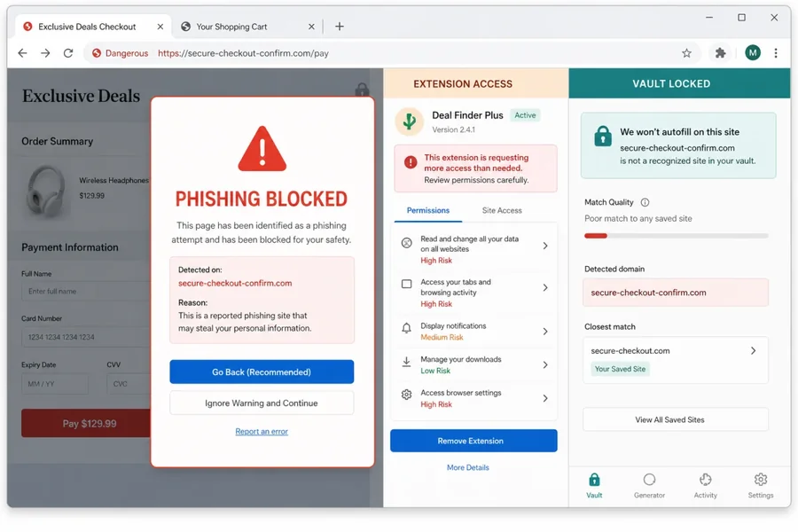Click the download icon for Manage your downloads
Screen dimensions: 798x532
pos(407,362)
